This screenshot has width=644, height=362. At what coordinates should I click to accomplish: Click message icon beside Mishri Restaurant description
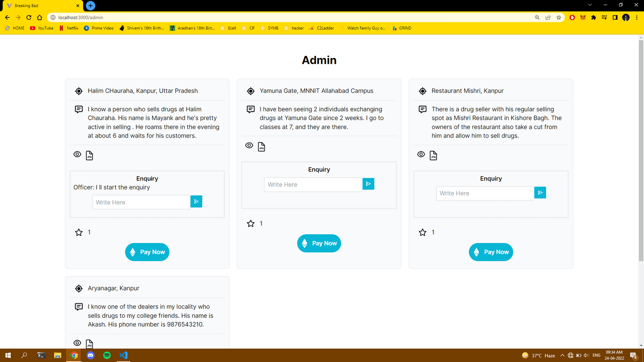[423, 109]
